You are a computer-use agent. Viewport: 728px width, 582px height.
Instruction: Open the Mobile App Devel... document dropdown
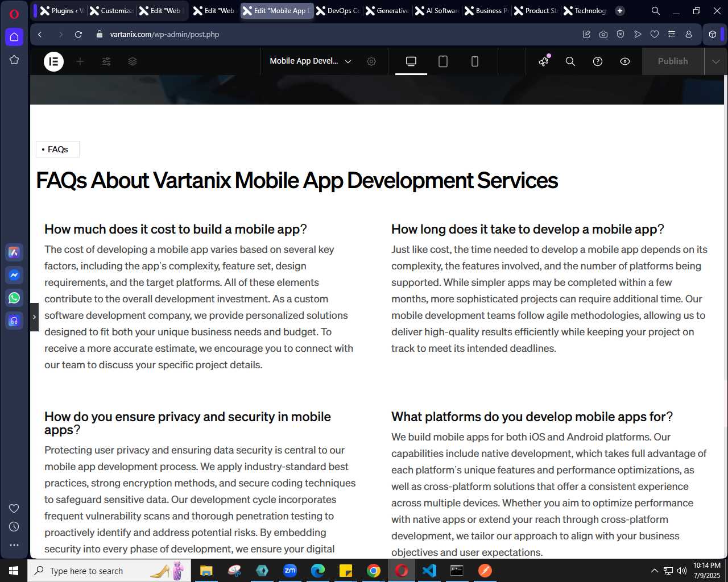(x=311, y=61)
